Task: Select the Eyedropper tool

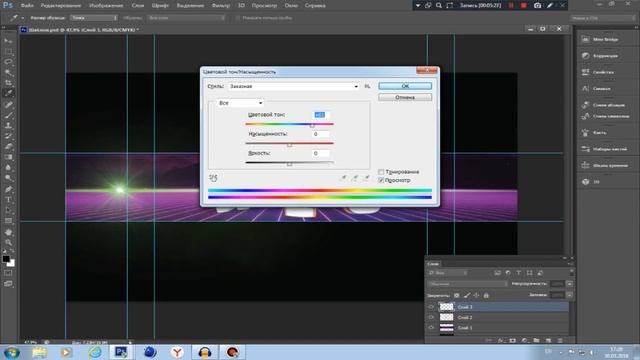Action: tap(8, 93)
